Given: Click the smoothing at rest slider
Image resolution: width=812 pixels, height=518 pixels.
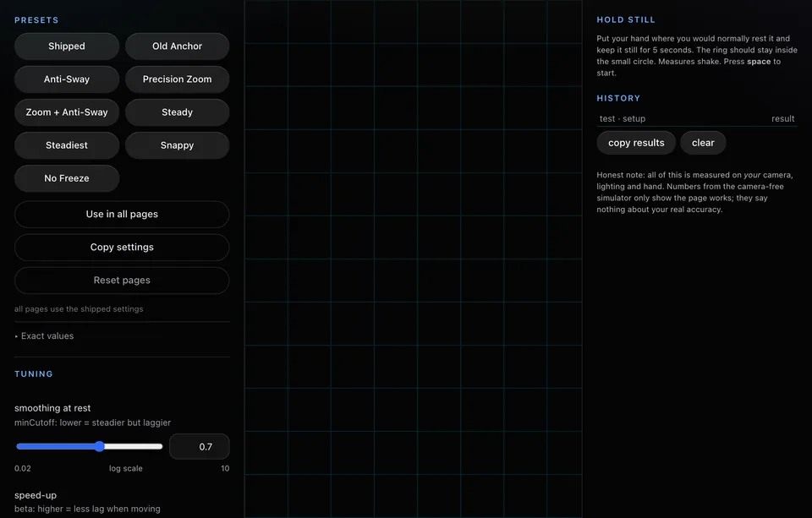Looking at the screenshot, I should tap(89, 446).
